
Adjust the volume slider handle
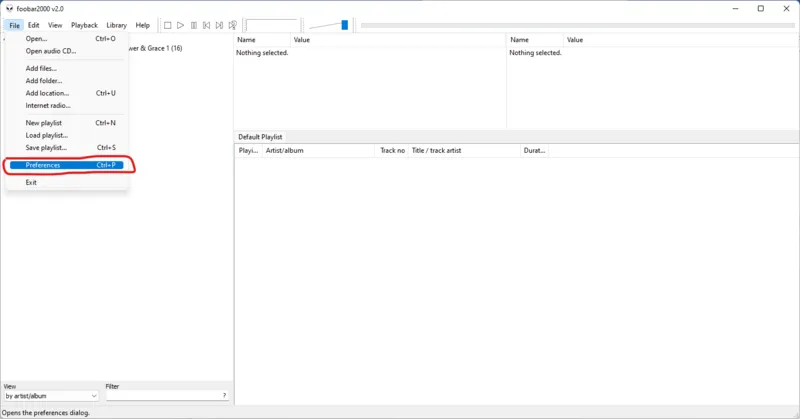click(344, 25)
